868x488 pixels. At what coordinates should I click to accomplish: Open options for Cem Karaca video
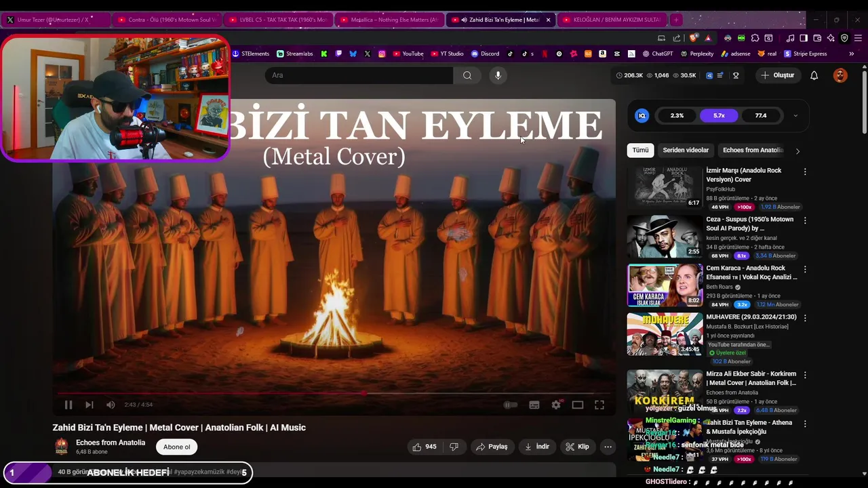[x=805, y=270]
